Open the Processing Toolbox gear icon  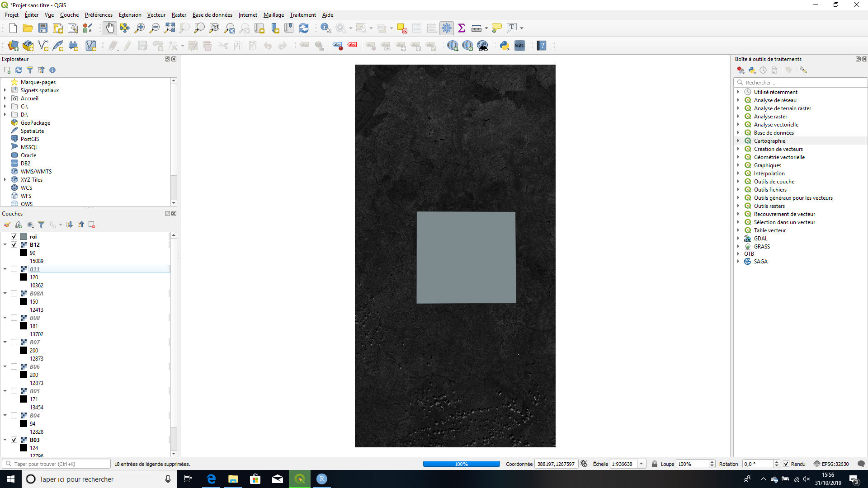[447, 28]
